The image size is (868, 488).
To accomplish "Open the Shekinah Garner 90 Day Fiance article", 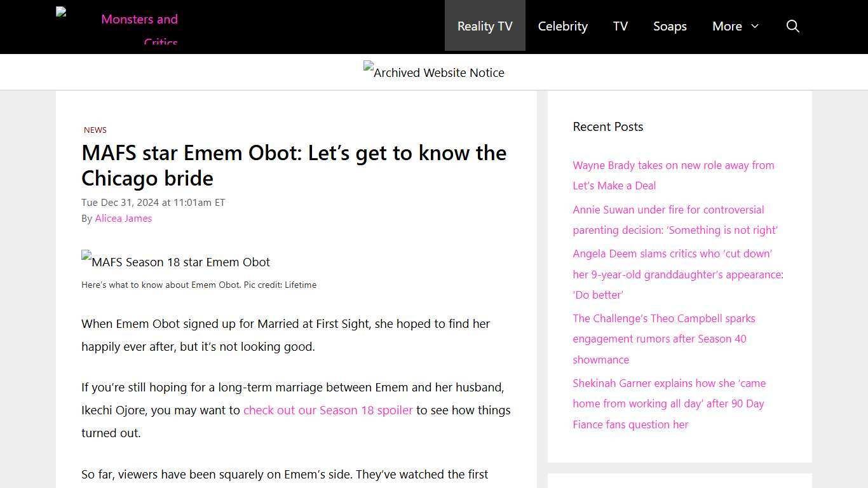I will [668, 403].
